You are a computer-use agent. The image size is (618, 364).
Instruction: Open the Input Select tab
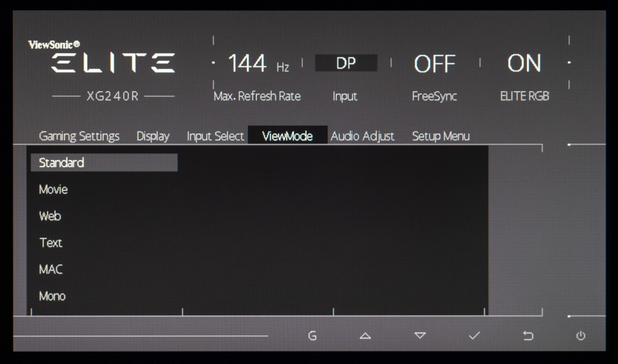[x=215, y=136]
